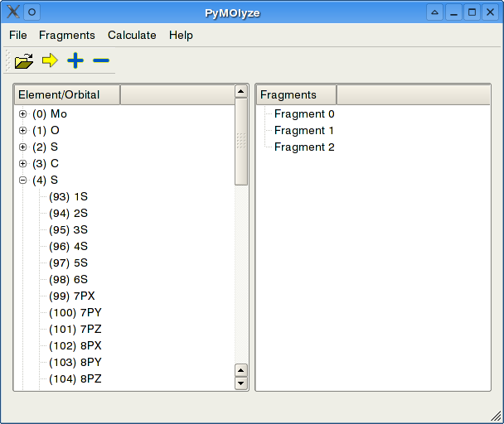
Task: Select orbital (96) 4S
Action: (69, 247)
